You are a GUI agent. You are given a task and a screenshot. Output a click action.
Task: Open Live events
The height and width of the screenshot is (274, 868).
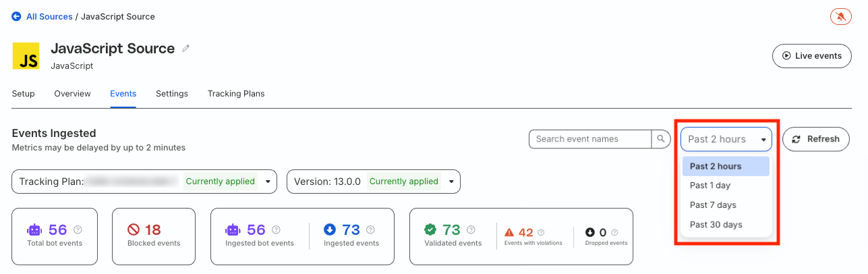811,56
